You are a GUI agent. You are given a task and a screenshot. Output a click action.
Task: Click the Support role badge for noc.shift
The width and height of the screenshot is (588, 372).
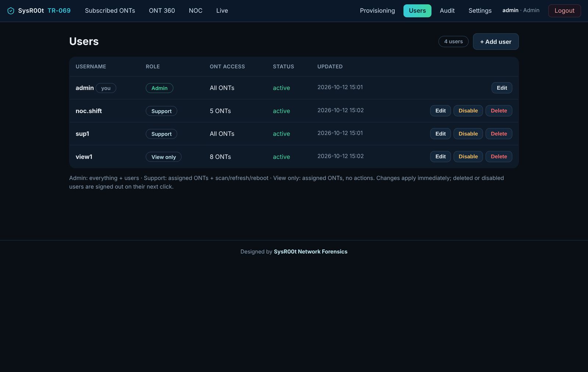click(161, 111)
